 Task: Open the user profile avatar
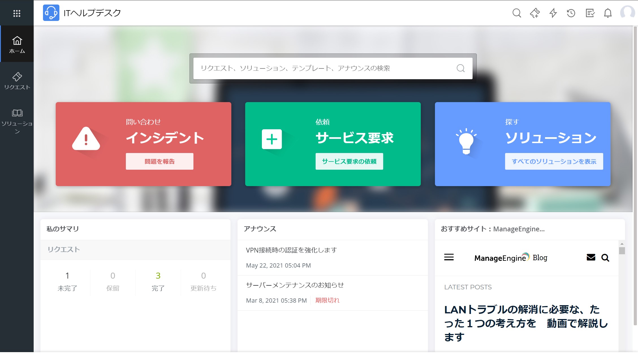coord(627,13)
